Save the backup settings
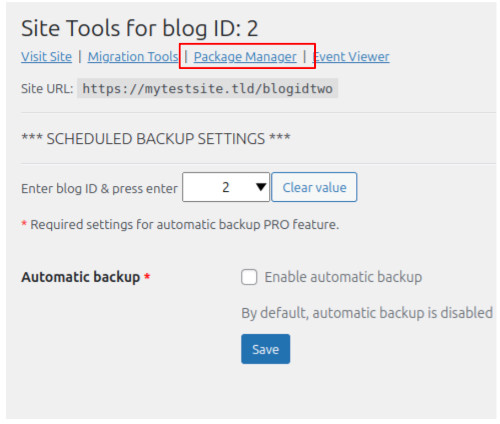Viewport: 500px width, 424px height. pyautogui.click(x=265, y=349)
